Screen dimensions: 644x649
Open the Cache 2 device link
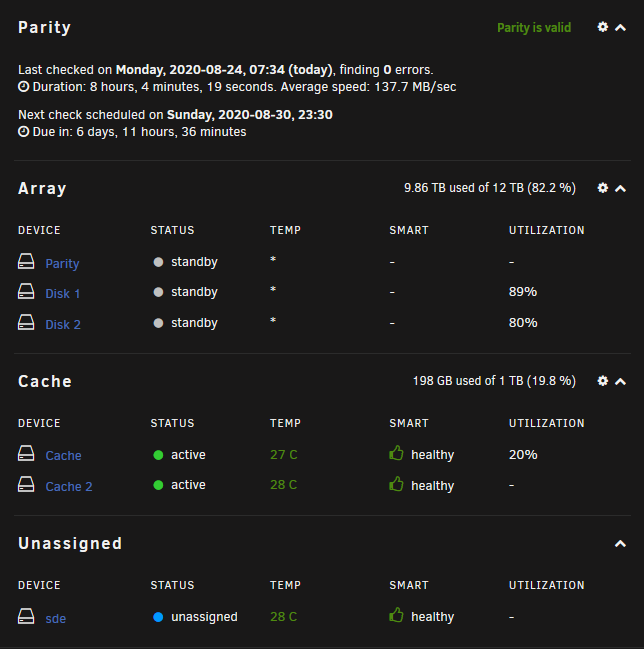(69, 486)
